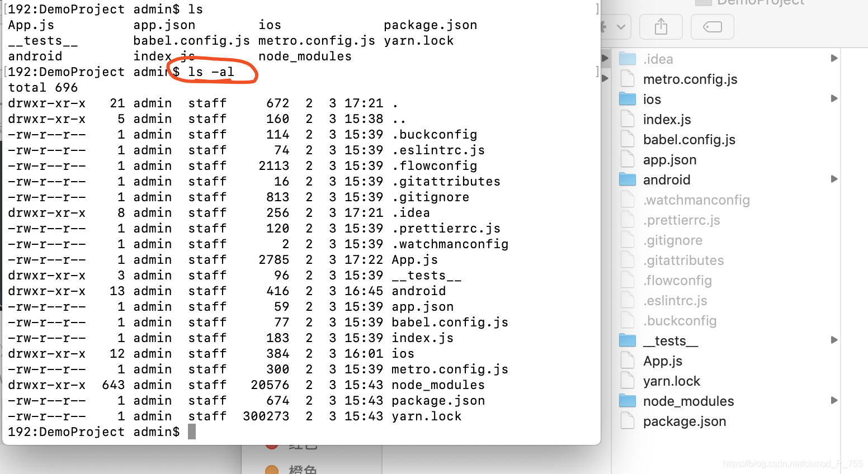
Task: Select the App.js file icon in Finder
Action: point(628,361)
